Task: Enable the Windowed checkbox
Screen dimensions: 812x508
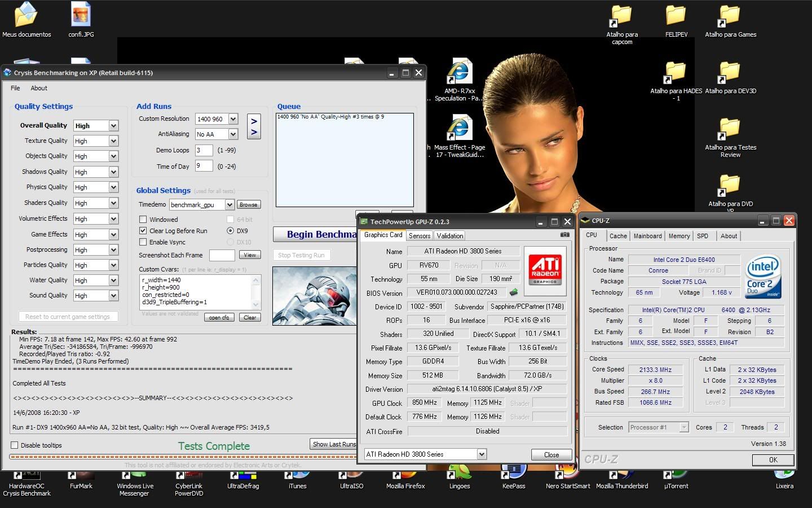Action: (143, 220)
